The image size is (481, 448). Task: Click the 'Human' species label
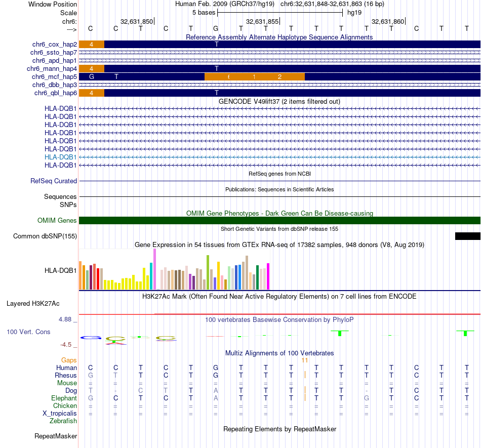coord(66,368)
